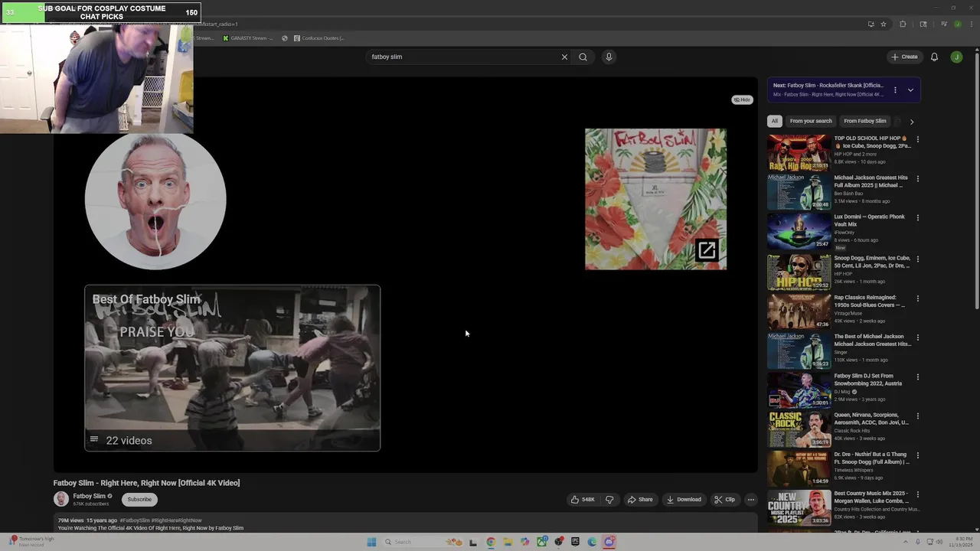Image resolution: width=980 pixels, height=551 pixels.
Task: Click the video title text
Action: tap(146, 483)
